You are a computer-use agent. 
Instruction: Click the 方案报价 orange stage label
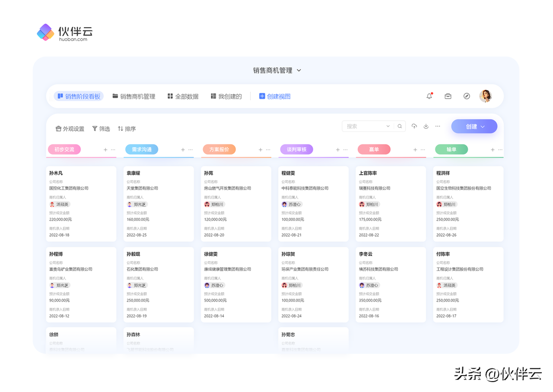tap(219, 149)
